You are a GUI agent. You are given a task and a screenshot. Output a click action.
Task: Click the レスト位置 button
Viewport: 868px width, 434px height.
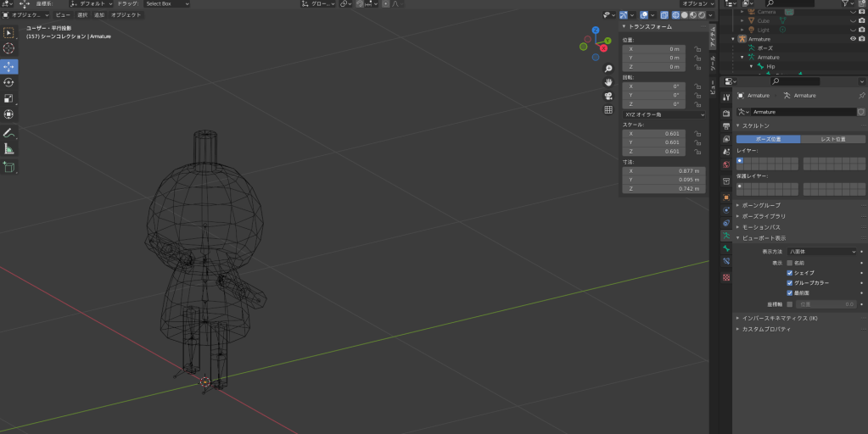click(833, 139)
